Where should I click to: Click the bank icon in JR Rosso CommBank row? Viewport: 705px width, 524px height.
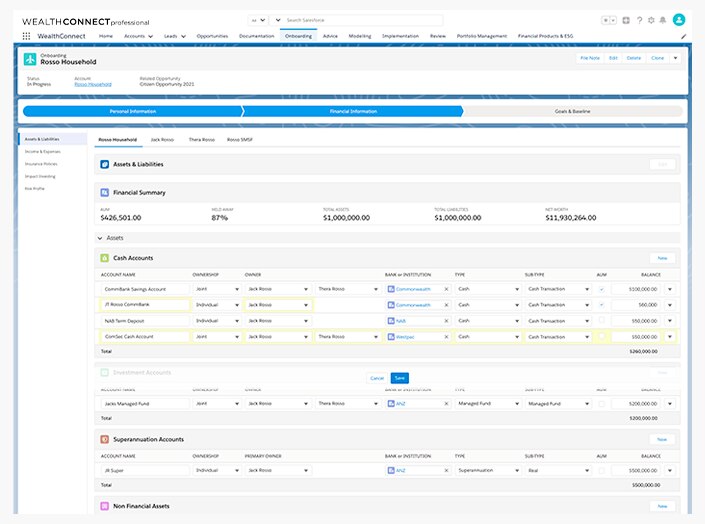click(391, 305)
